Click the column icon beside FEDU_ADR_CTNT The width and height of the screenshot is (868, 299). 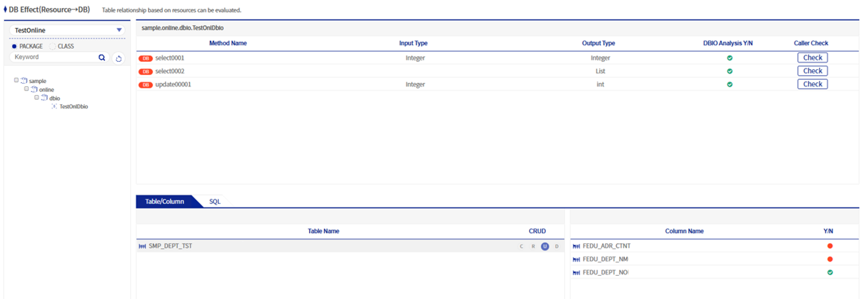tap(576, 246)
